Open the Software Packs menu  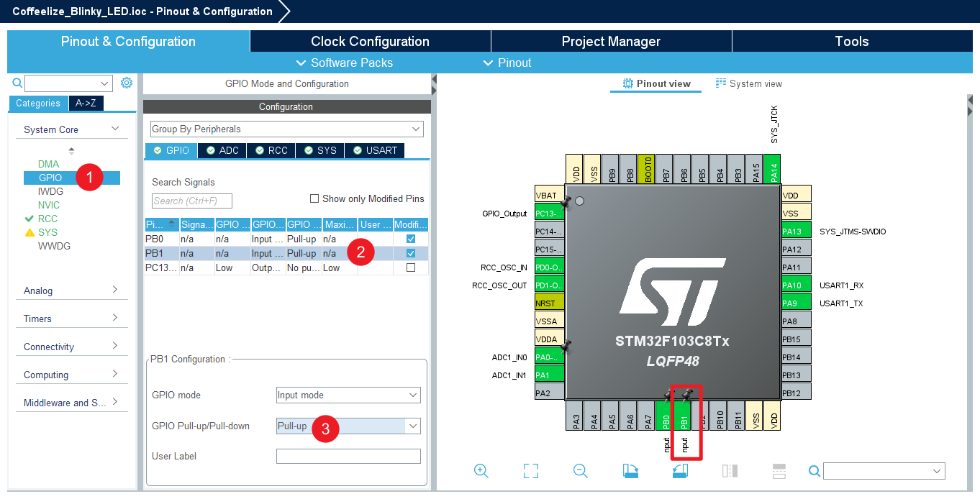(x=345, y=63)
